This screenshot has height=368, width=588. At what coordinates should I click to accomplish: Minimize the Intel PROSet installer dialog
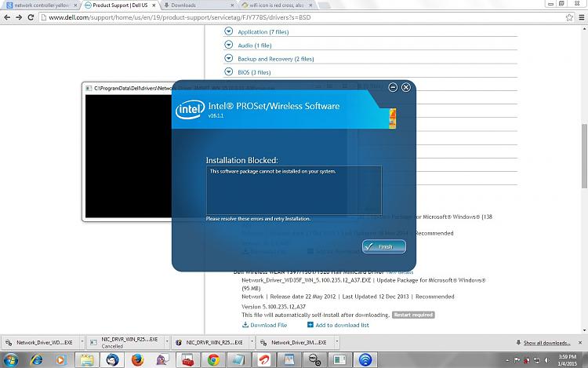393,87
